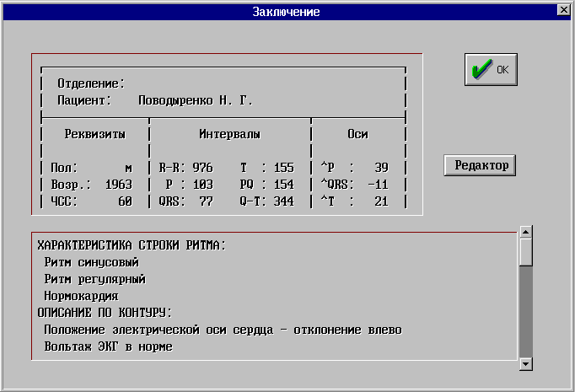The image size is (575, 392).
Task: Click the scrollbar down arrow
Action: (x=525, y=364)
